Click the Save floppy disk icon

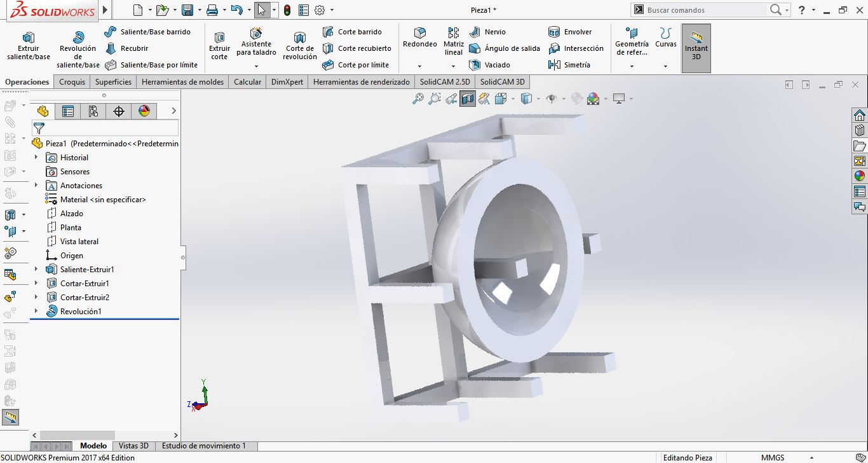pyautogui.click(x=187, y=10)
